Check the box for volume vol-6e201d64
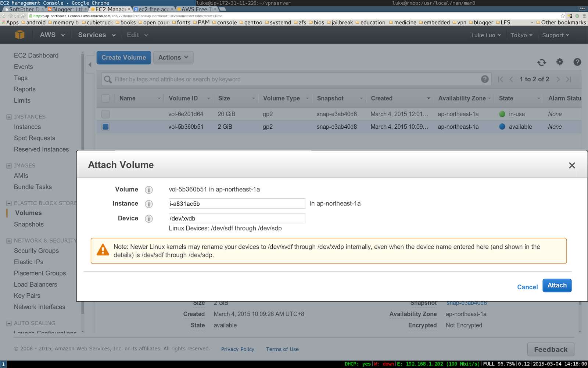The width and height of the screenshot is (588, 368). pos(105,114)
